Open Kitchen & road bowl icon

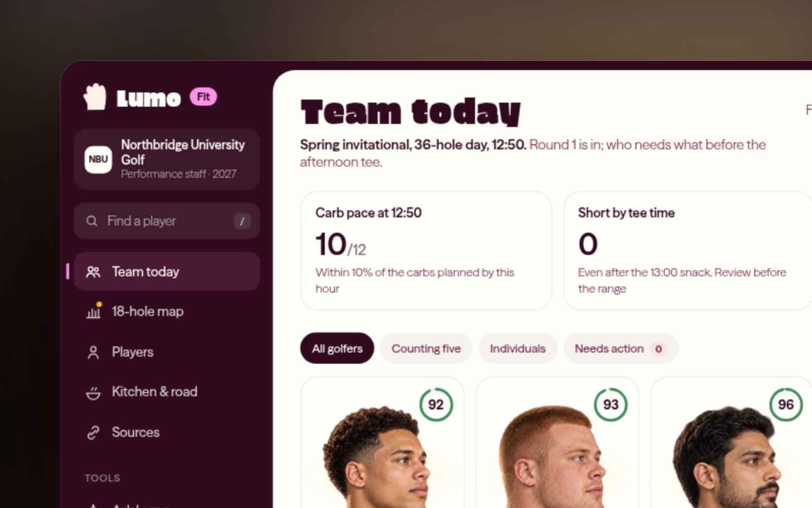[93, 392]
